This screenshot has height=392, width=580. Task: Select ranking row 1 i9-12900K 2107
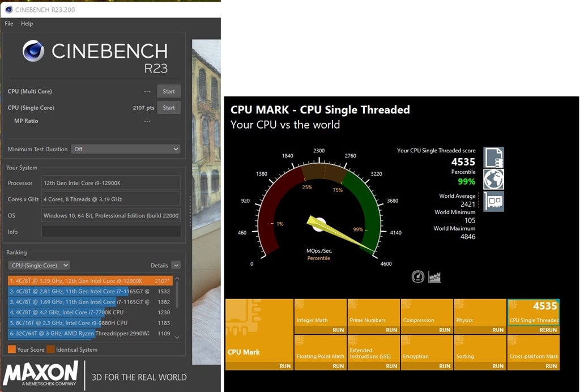coord(90,280)
